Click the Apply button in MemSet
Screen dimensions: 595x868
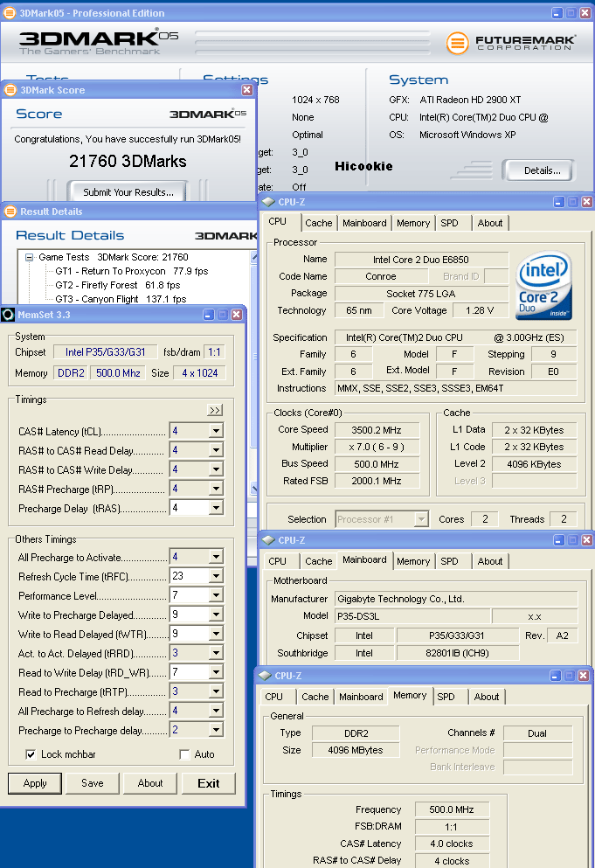pos(35,783)
